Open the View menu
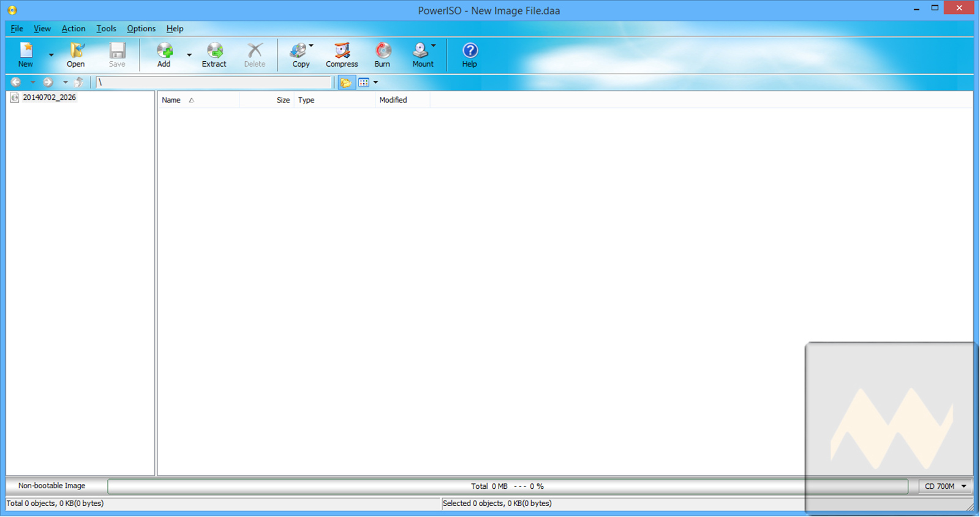This screenshot has width=980, height=517. [42, 29]
